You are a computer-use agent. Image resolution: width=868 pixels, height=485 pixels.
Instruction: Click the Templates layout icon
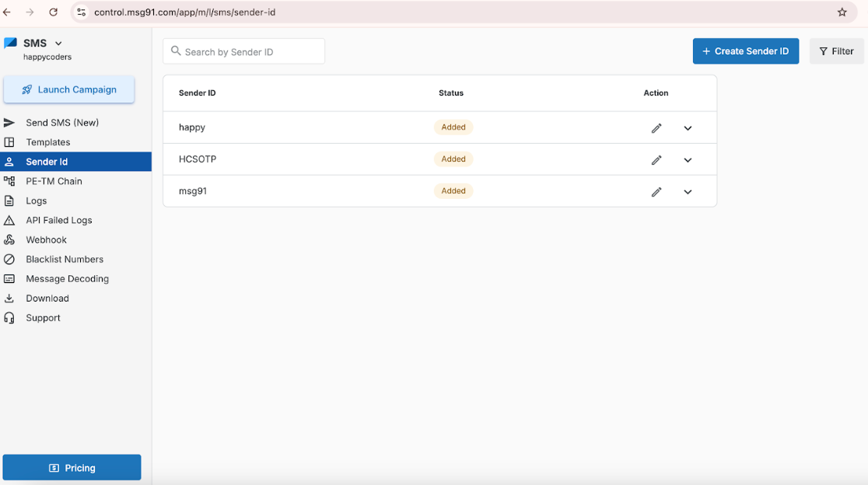[9, 142]
